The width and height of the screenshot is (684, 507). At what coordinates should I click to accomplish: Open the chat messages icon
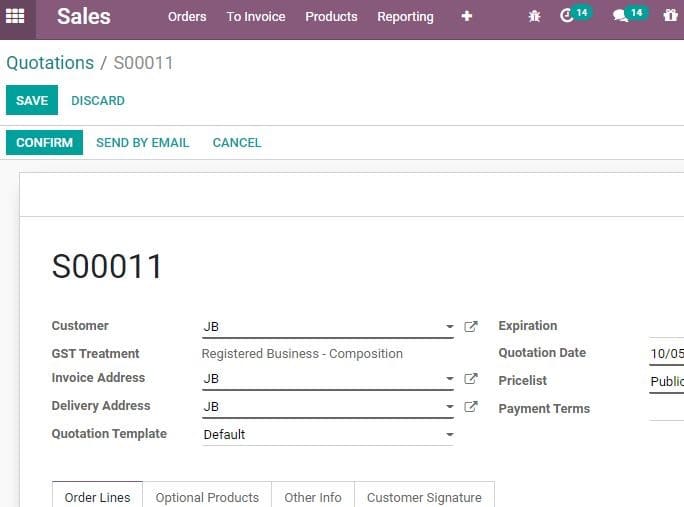[621, 16]
